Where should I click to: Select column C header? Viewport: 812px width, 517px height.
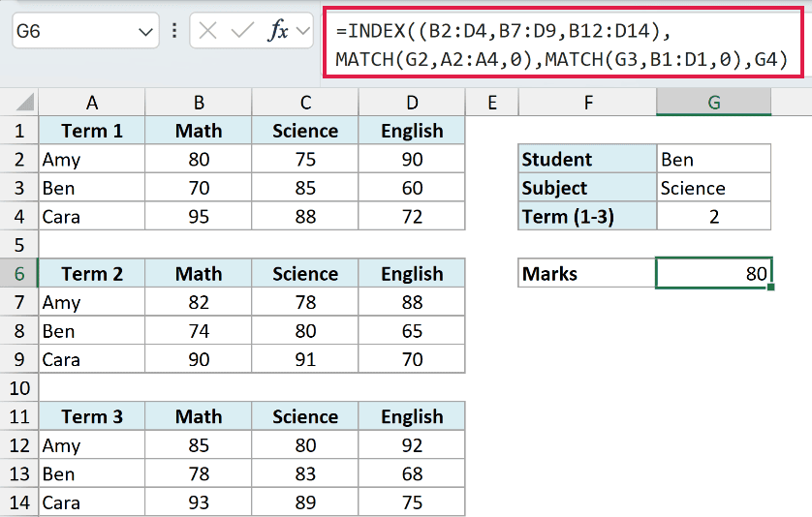point(305,102)
